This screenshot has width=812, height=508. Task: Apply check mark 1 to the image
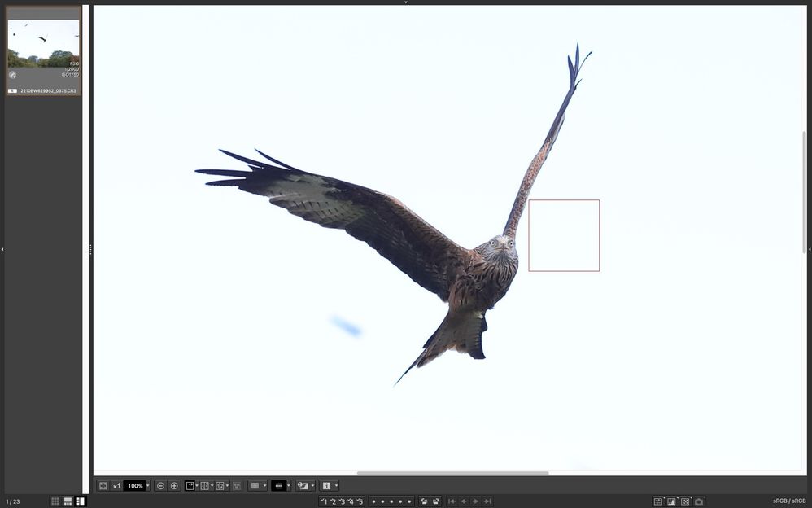point(324,501)
